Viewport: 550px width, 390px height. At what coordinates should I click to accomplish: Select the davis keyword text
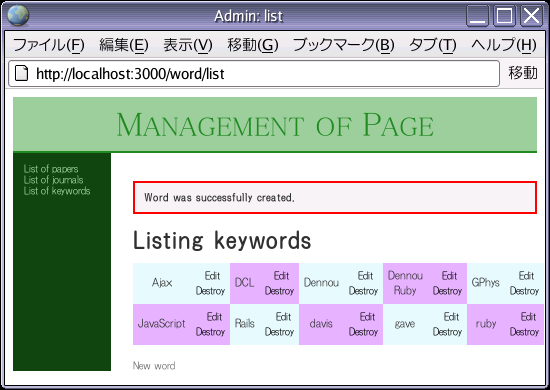321,324
